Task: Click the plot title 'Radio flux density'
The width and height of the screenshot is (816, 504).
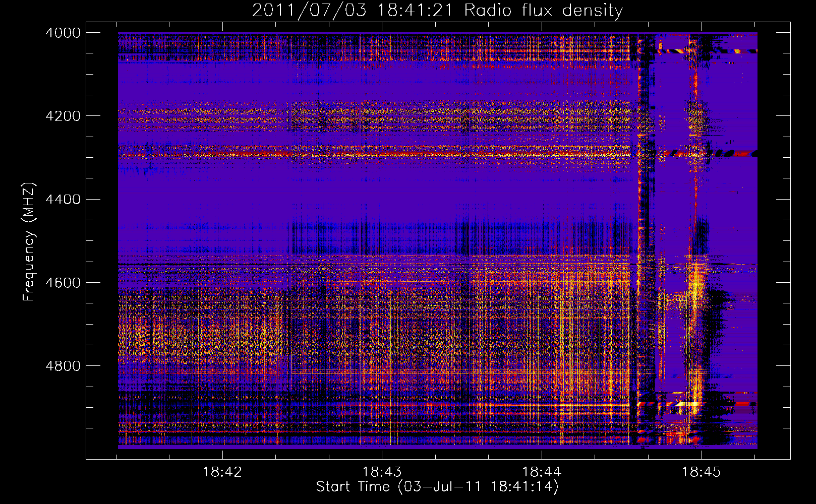Action: click(x=543, y=11)
